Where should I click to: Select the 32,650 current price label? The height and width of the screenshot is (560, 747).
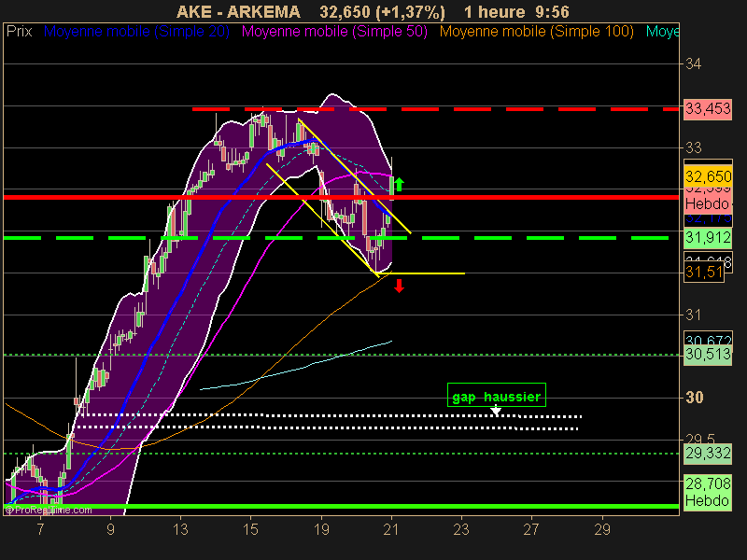[x=708, y=176]
